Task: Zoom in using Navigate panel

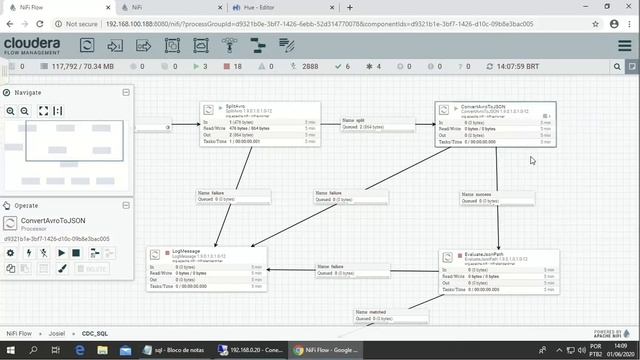Action: [10, 111]
